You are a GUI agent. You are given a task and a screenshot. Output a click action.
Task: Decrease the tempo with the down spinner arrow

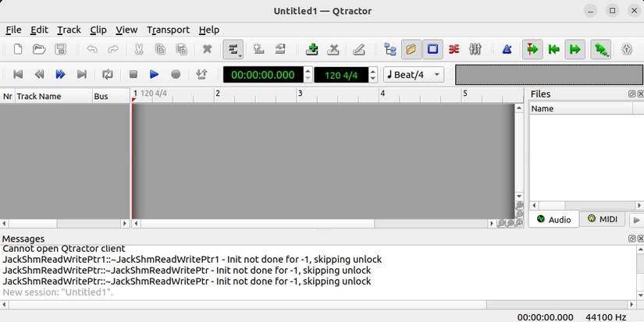point(373,79)
